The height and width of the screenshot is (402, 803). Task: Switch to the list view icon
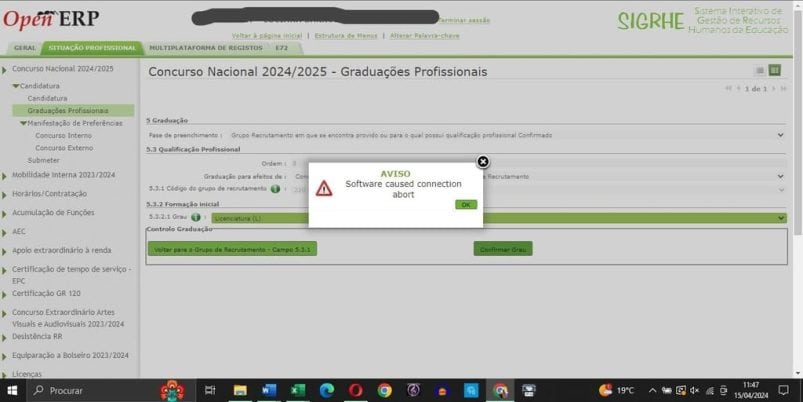click(x=760, y=70)
